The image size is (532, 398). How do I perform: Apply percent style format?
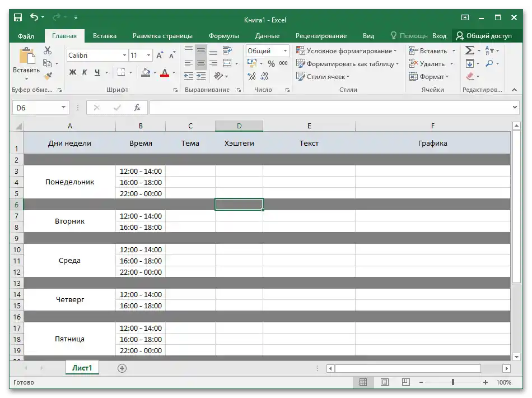271,63
